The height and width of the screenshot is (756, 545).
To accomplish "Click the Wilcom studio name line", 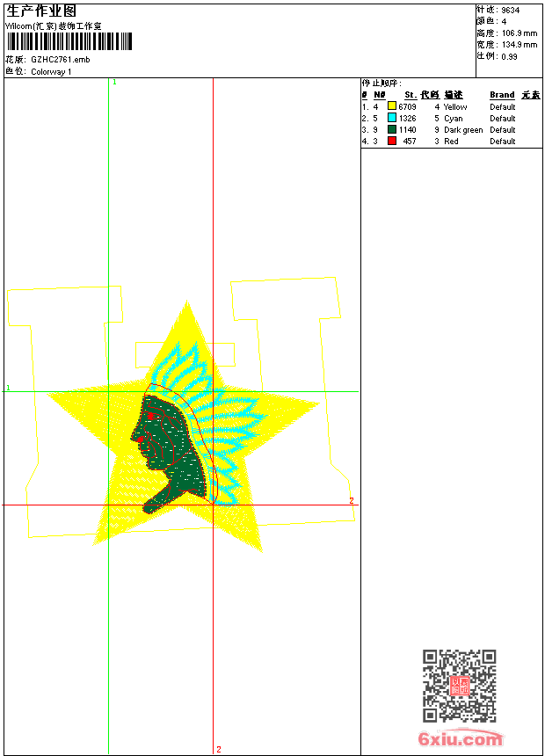I will (54, 26).
